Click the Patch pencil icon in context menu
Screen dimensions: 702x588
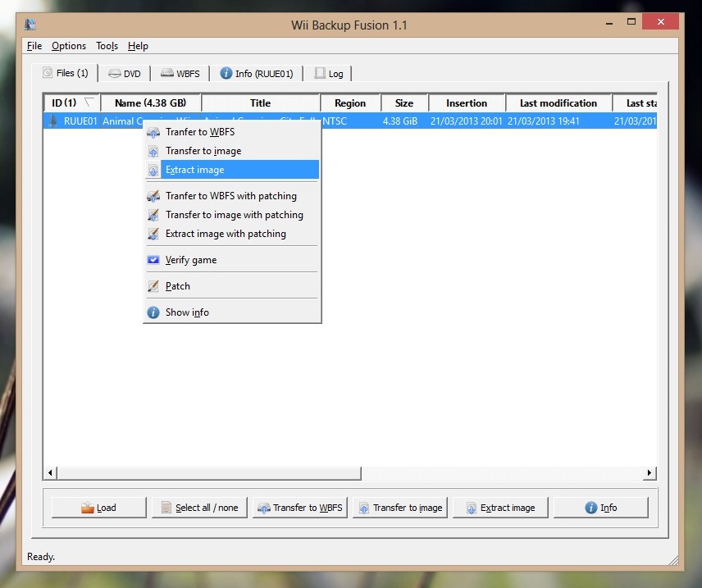pos(153,286)
